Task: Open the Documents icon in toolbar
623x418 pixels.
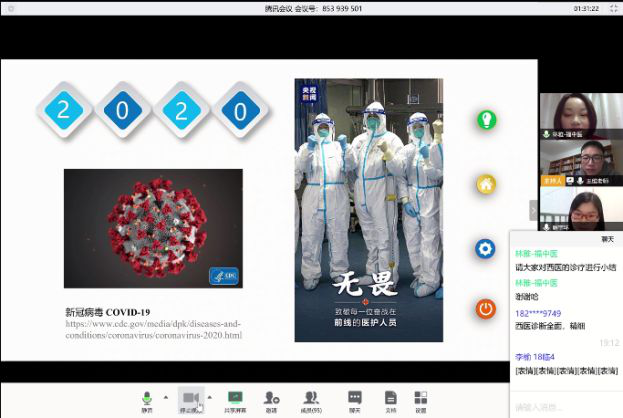Action: click(x=390, y=399)
